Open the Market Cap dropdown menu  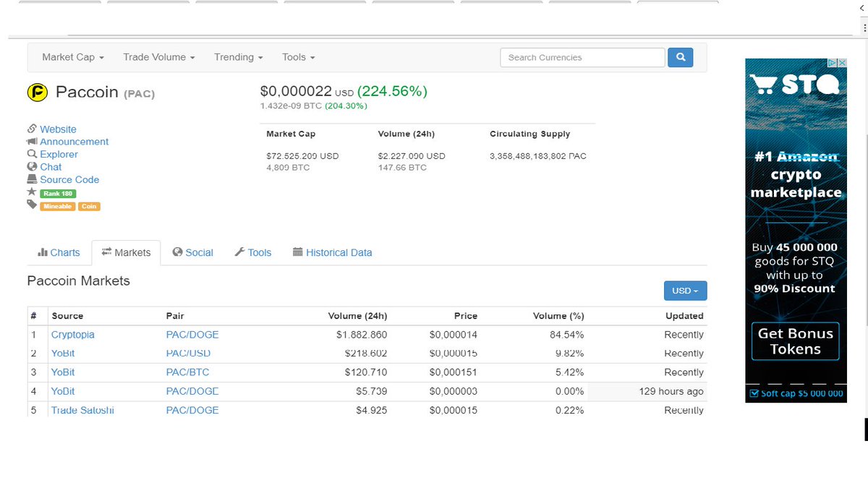[x=73, y=57]
